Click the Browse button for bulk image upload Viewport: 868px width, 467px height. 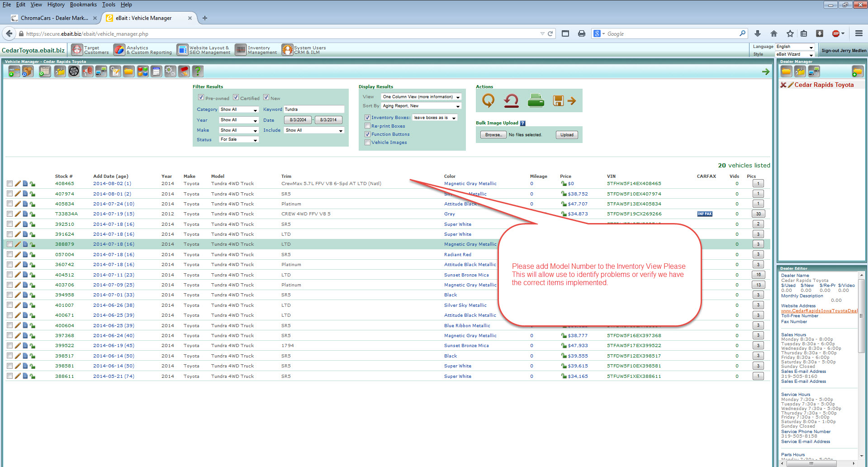(x=493, y=135)
